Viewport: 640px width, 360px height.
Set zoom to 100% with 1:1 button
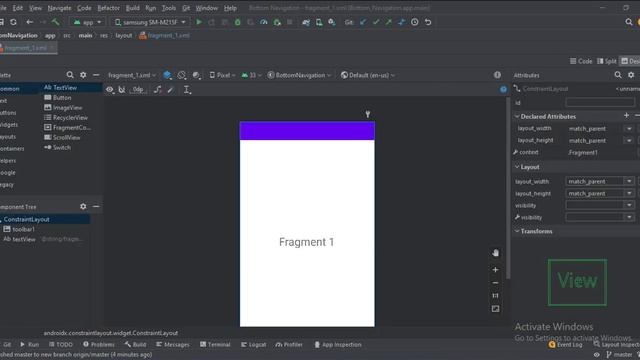pyautogui.click(x=495, y=296)
